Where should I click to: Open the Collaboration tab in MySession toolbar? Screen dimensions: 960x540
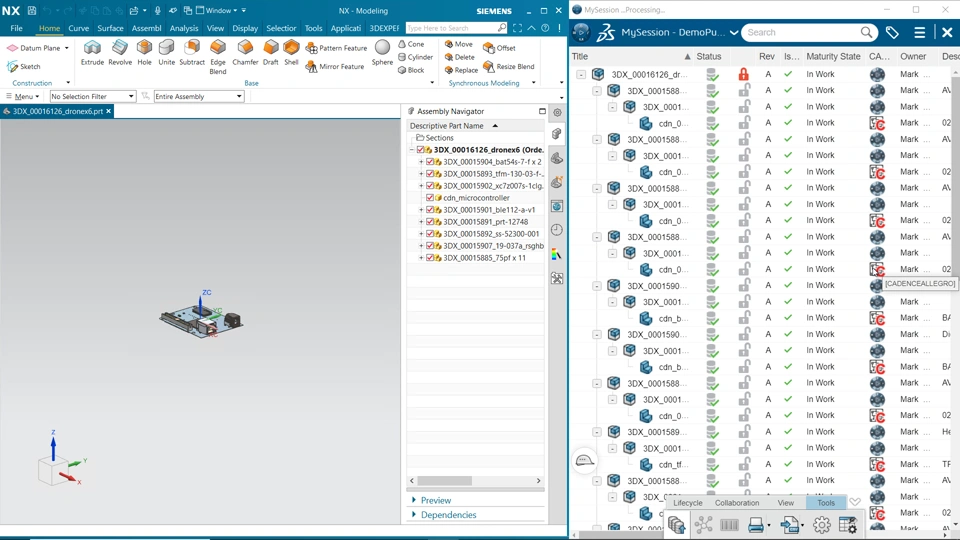click(737, 503)
